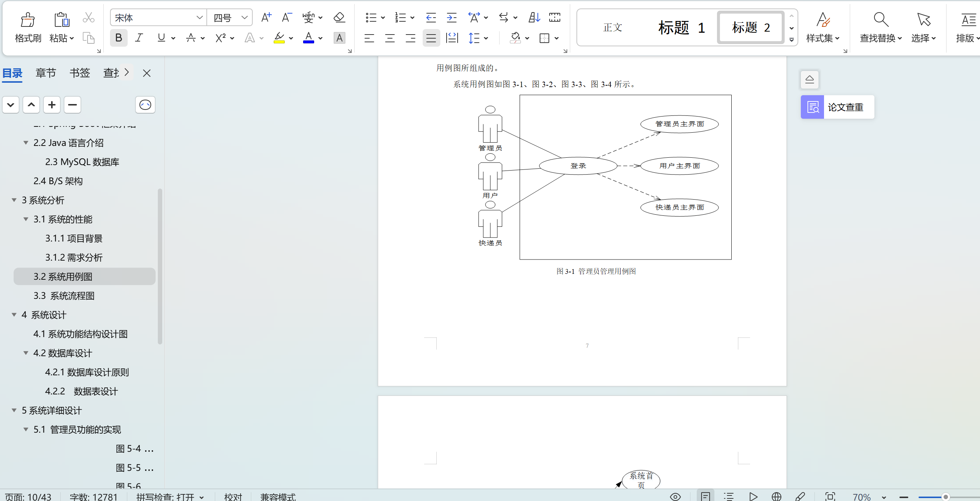Click the justify alignment icon
The image size is (980, 501).
tap(431, 38)
